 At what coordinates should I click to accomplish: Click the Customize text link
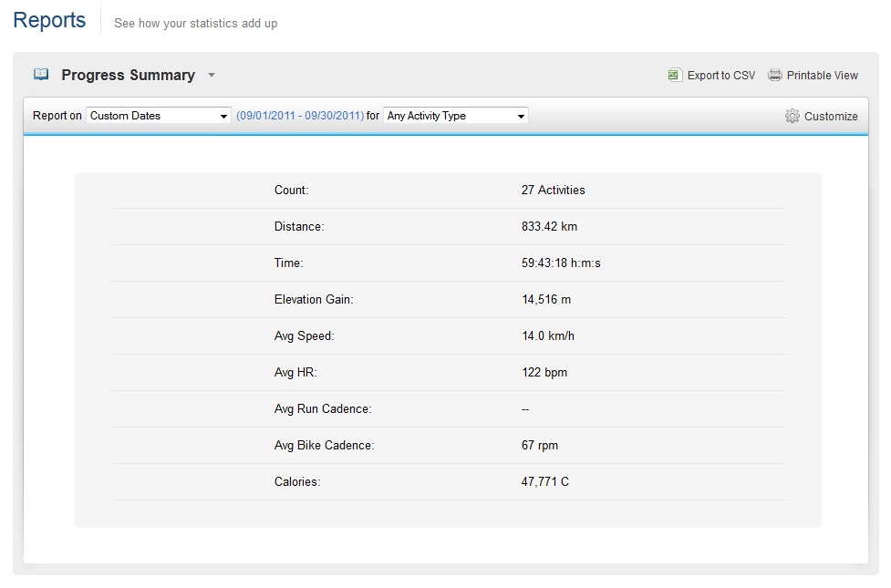[831, 117]
